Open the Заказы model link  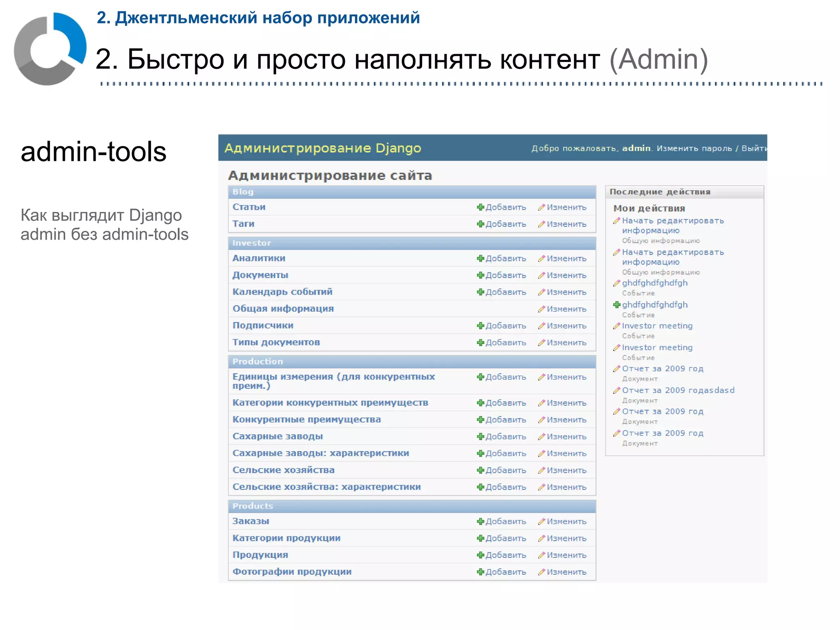(251, 521)
